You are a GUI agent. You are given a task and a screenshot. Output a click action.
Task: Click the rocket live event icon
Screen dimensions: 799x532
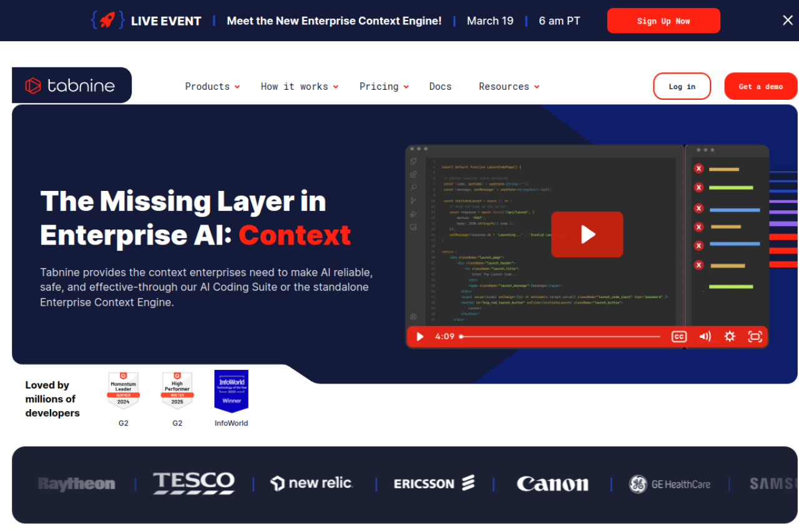(107, 21)
